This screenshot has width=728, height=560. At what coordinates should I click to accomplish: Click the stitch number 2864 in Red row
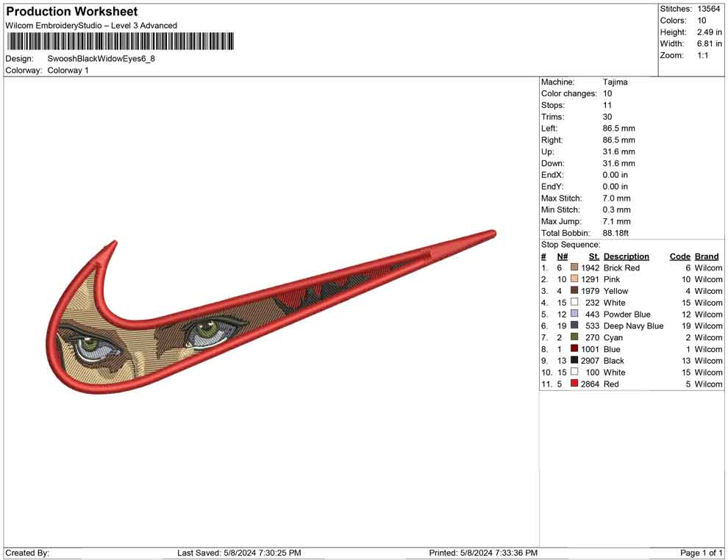[590, 384]
